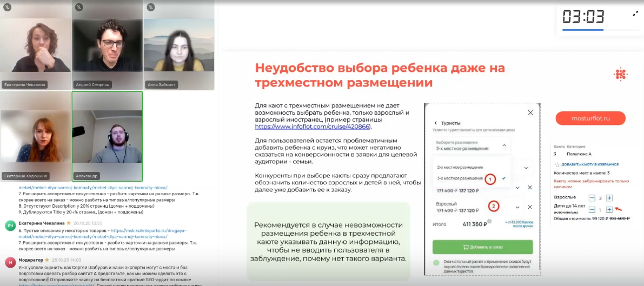Click Количество мест в каюте: 3 text

[x=582, y=173]
